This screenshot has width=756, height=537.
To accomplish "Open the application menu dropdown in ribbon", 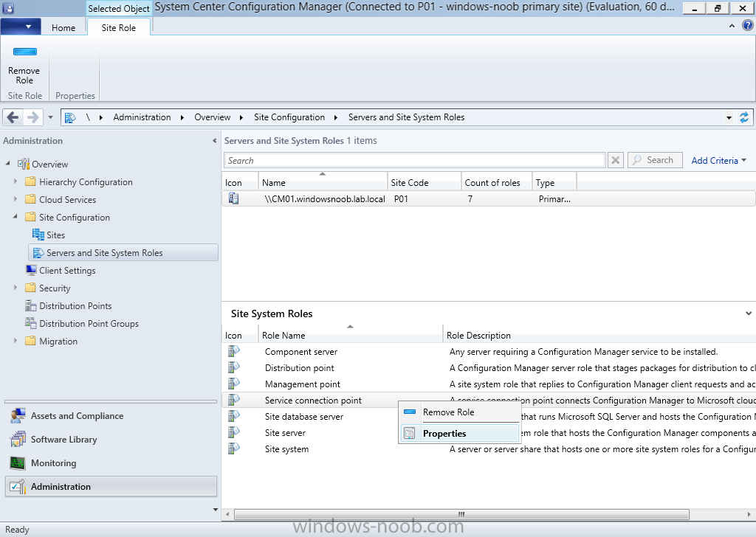I will pyautogui.click(x=20, y=27).
